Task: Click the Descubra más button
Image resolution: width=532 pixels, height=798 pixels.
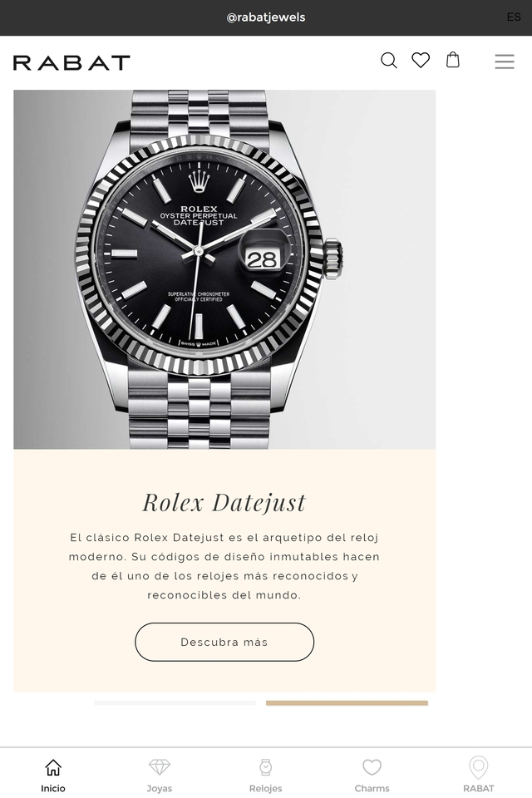Action: click(224, 642)
